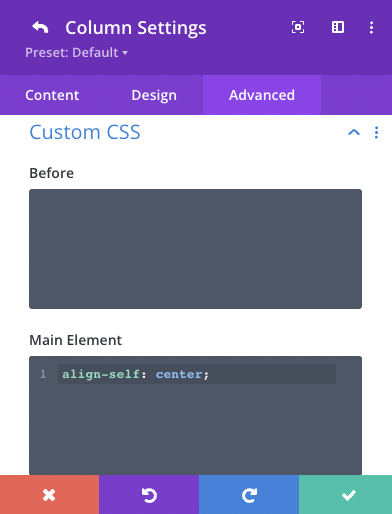Viewport: 392px width, 514px height.
Task: Toggle fullscreen expand modal icon
Action: coord(298,27)
